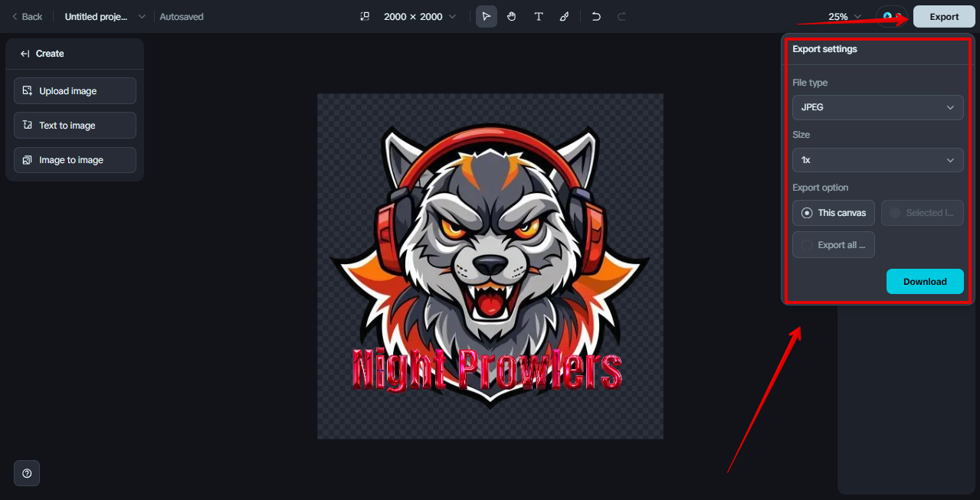Click the Create panel title
This screenshot has height=500, width=980.
50,54
